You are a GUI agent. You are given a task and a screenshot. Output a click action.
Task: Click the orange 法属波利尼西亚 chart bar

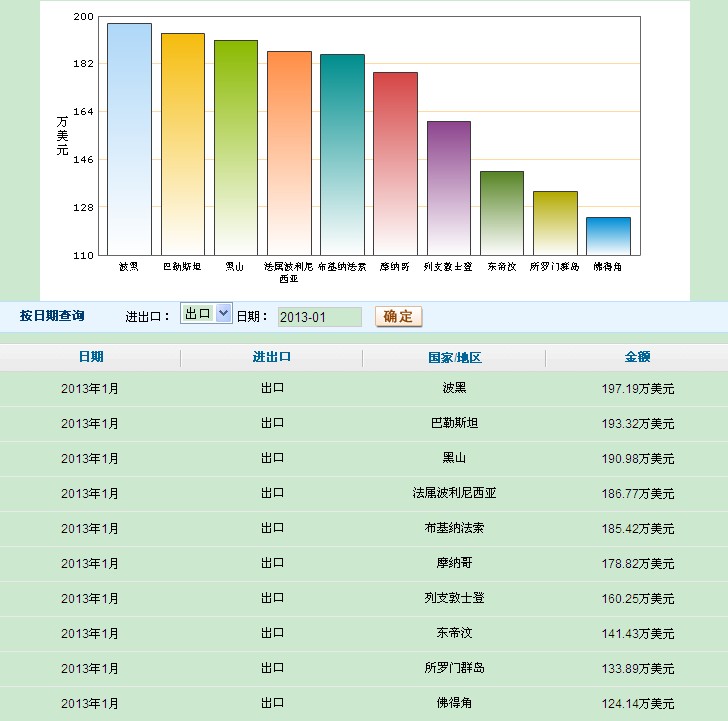289,153
